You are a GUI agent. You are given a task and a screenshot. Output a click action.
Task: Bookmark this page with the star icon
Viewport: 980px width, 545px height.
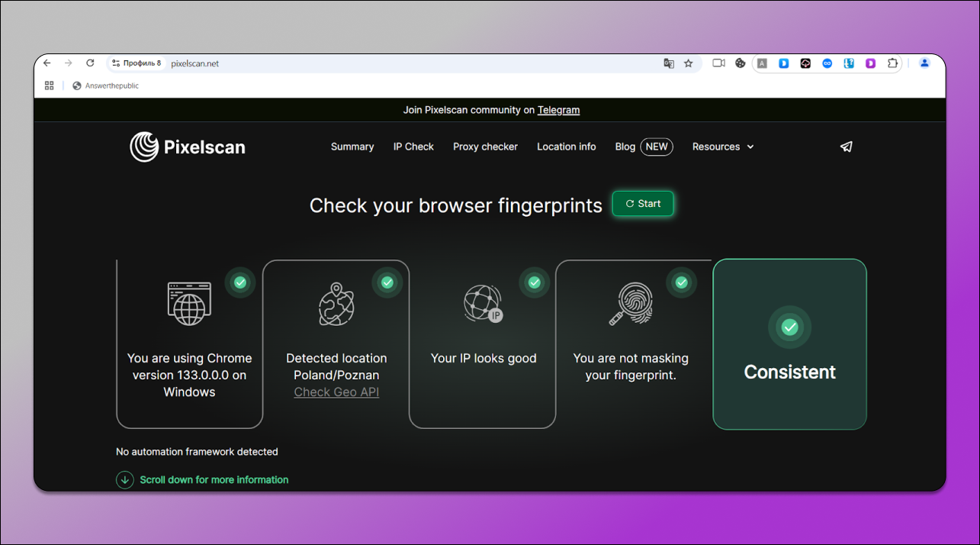(x=689, y=63)
